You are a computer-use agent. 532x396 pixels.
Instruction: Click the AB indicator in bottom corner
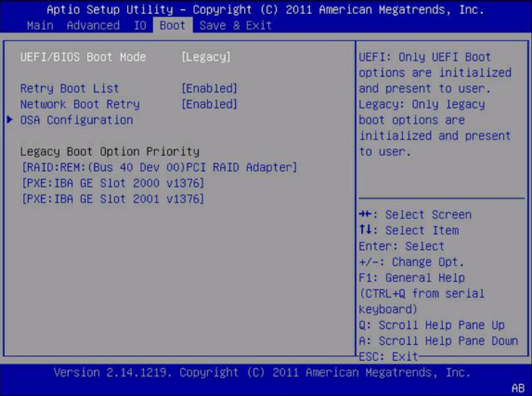click(x=518, y=388)
